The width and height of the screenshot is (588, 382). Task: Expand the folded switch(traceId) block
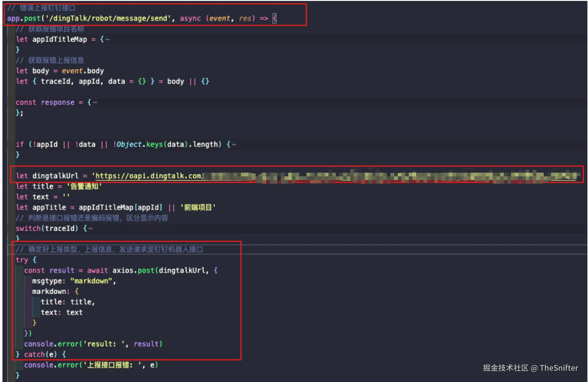click(x=91, y=229)
